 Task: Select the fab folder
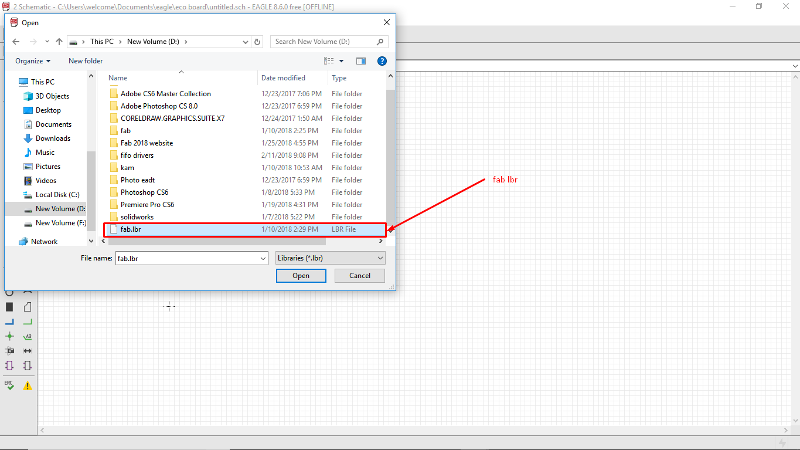(x=126, y=131)
